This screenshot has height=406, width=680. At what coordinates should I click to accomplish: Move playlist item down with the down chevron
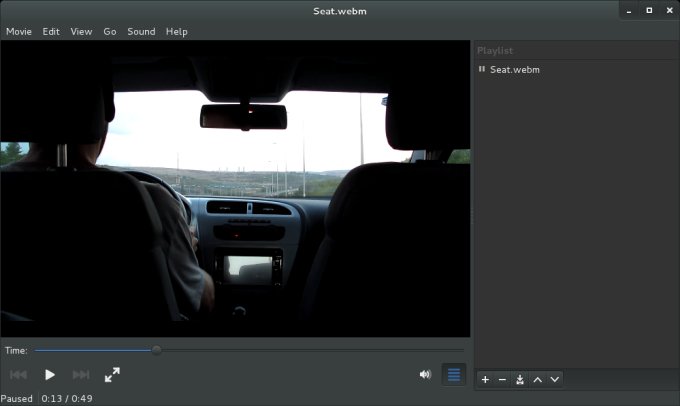coord(555,380)
